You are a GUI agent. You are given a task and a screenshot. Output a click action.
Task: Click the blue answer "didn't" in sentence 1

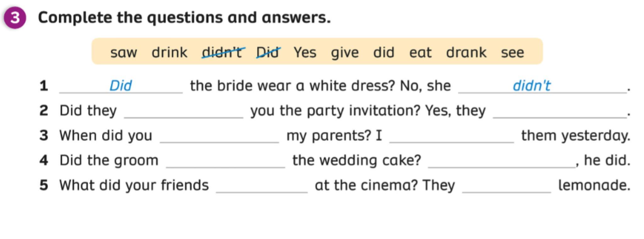[531, 86]
